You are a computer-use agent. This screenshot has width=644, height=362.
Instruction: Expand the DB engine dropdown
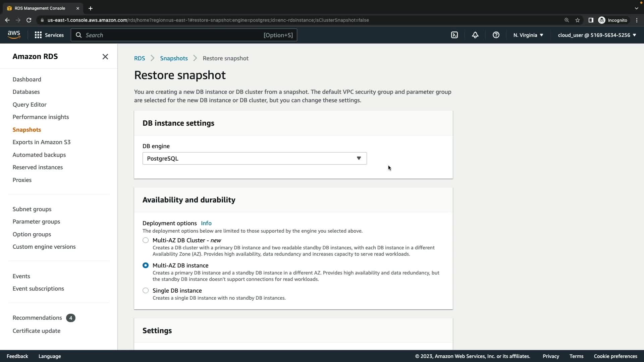254,159
